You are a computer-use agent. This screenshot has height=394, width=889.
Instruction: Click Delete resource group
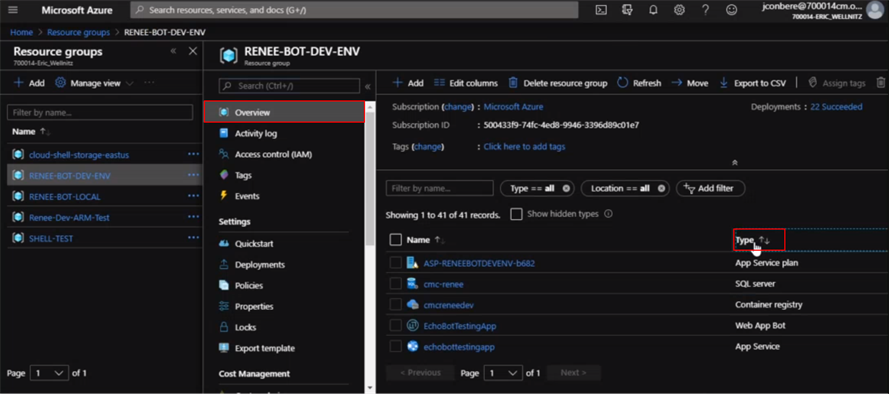tap(558, 83)
